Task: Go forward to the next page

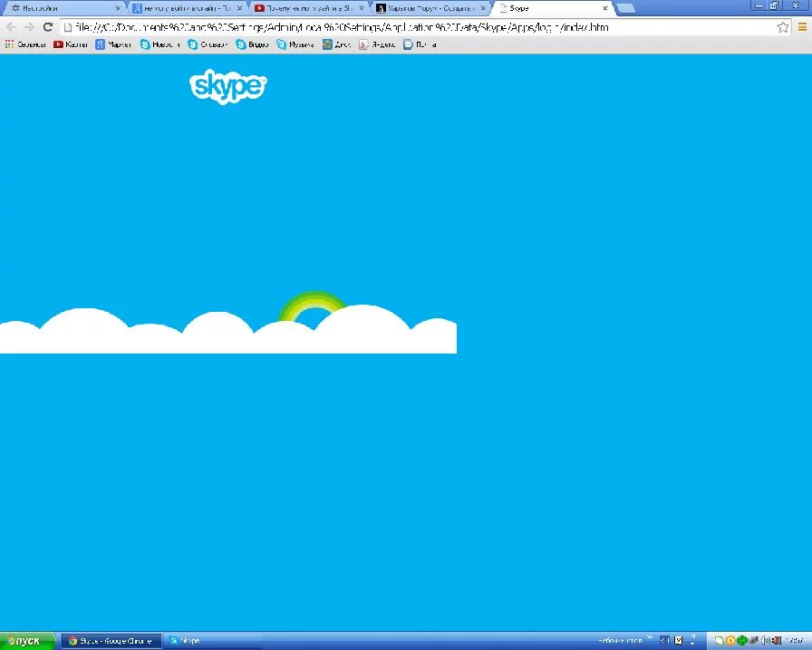Action: point(29,27)
